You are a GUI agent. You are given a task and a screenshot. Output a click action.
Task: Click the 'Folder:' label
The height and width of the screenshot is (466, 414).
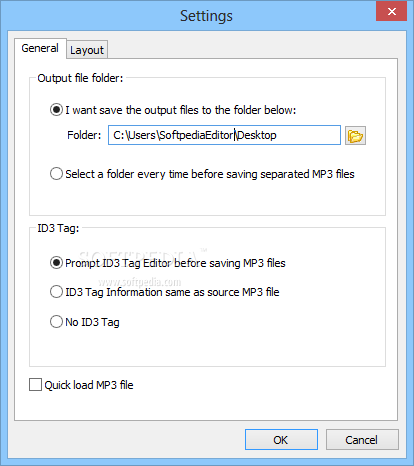click(84, 135)
